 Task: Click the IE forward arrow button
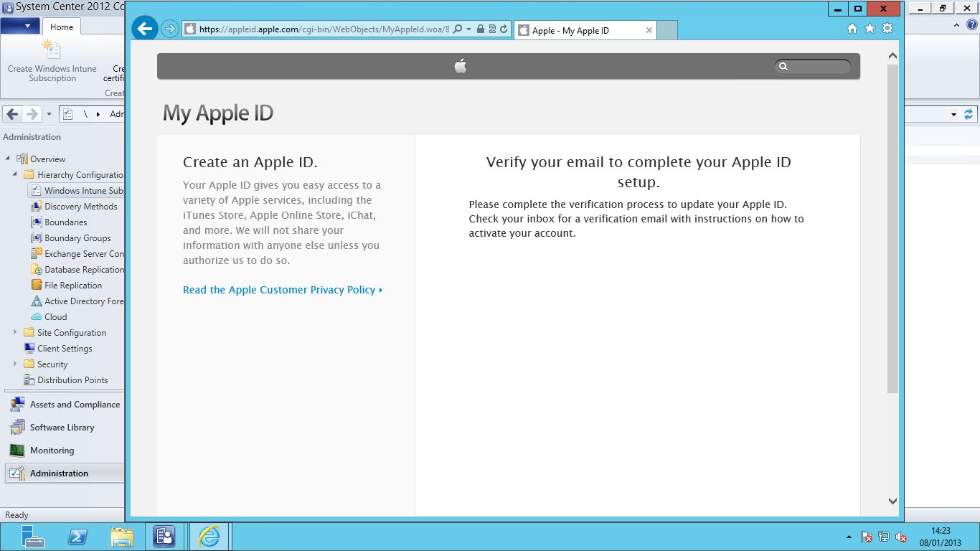169,29
